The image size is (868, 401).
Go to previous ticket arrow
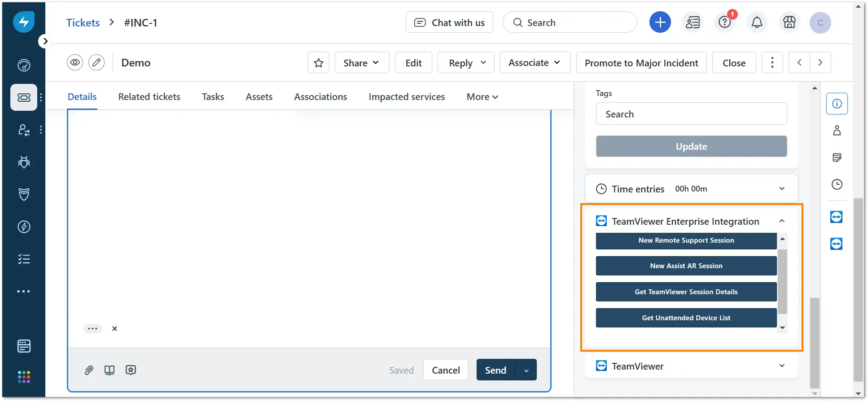799,63
